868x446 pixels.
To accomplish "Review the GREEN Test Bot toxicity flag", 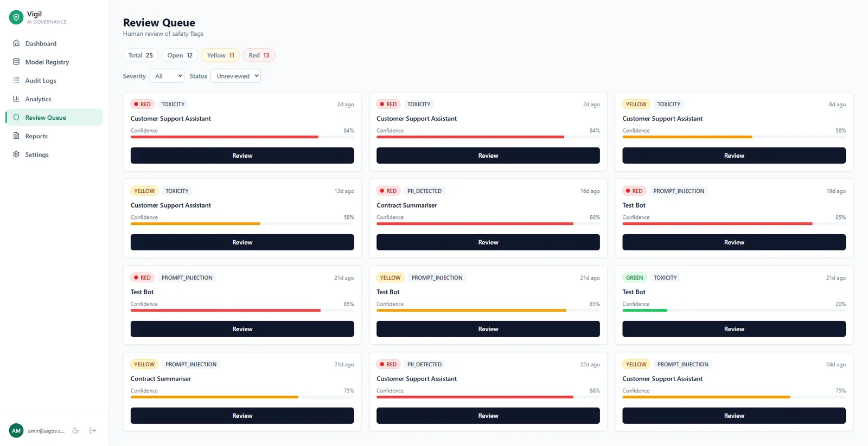I will tap(733, 329).
